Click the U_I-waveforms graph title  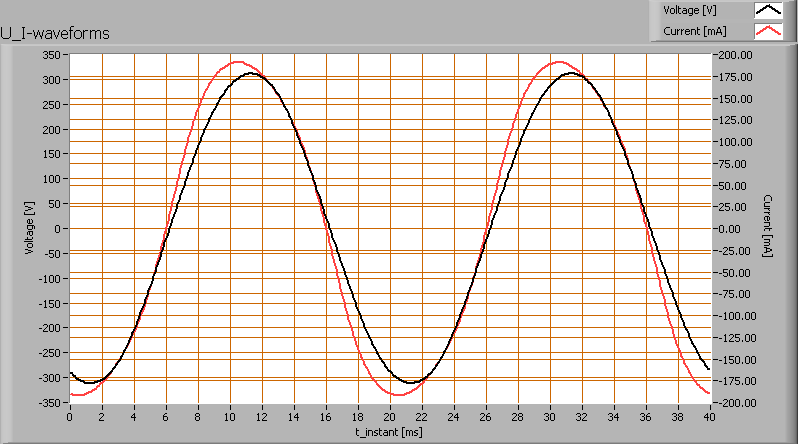coord(57,34)
